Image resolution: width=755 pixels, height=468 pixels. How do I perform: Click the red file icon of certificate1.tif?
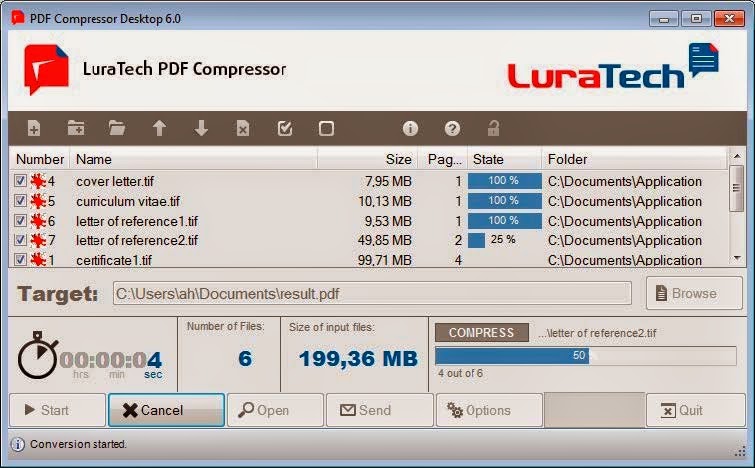[x=38, y=260]
